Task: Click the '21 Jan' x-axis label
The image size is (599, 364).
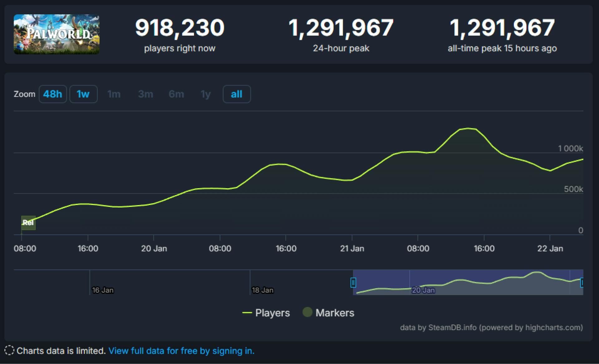Action: 352,248
